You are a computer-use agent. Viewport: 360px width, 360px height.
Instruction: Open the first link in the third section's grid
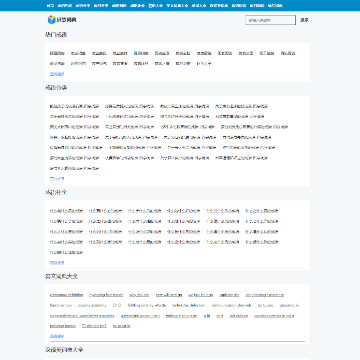pyautogui.click(x=66, y=211)
